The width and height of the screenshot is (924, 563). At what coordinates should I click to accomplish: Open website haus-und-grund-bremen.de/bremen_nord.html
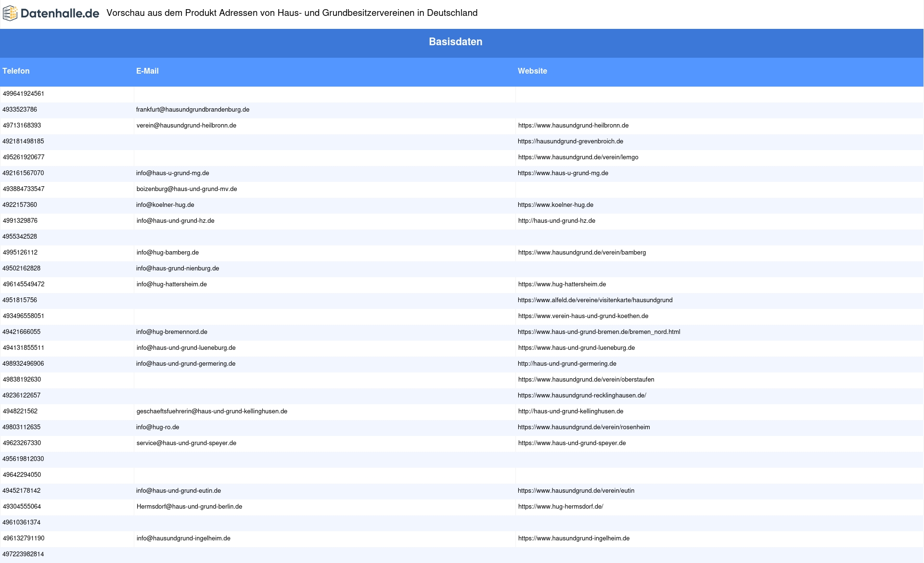(x=599, y=332)
